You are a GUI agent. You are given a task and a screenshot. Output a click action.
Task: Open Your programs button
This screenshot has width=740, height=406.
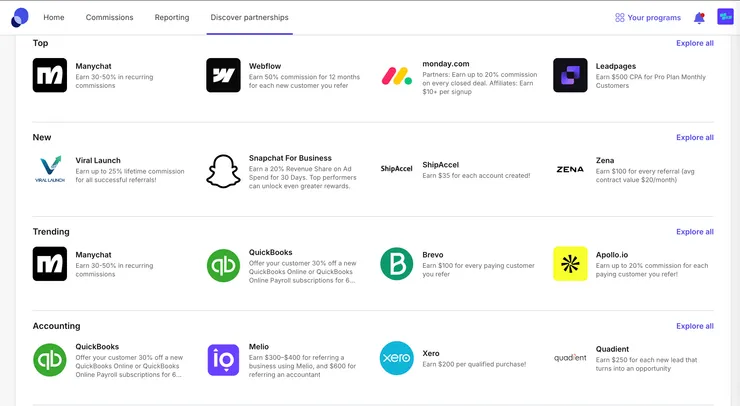point(648,18)
